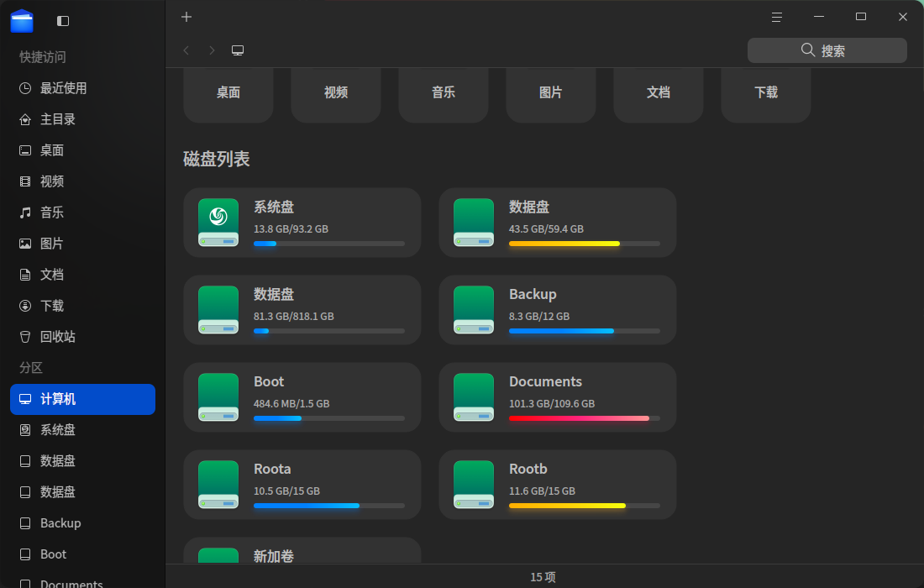
Task: Click the monitor icon beside 计算机
Action: coord(24,399)
